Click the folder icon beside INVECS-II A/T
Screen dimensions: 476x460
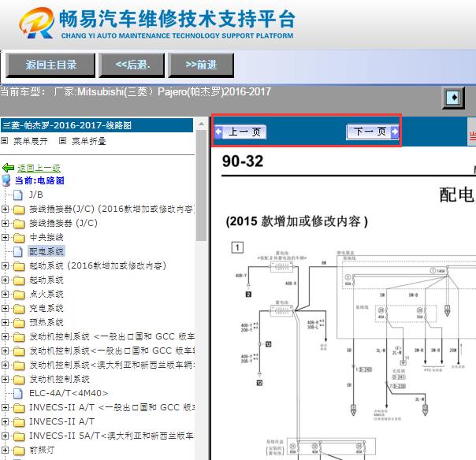point(19,421)
